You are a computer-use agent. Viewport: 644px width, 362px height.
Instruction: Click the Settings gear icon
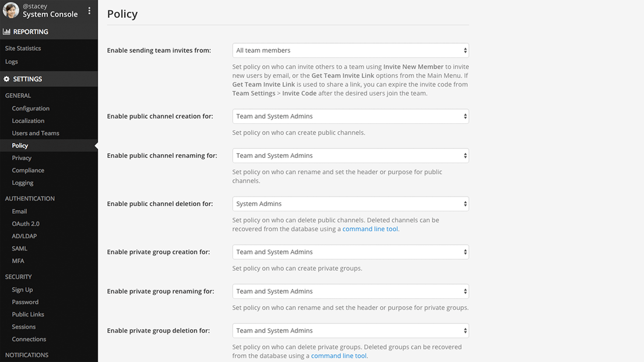point(6,79)
